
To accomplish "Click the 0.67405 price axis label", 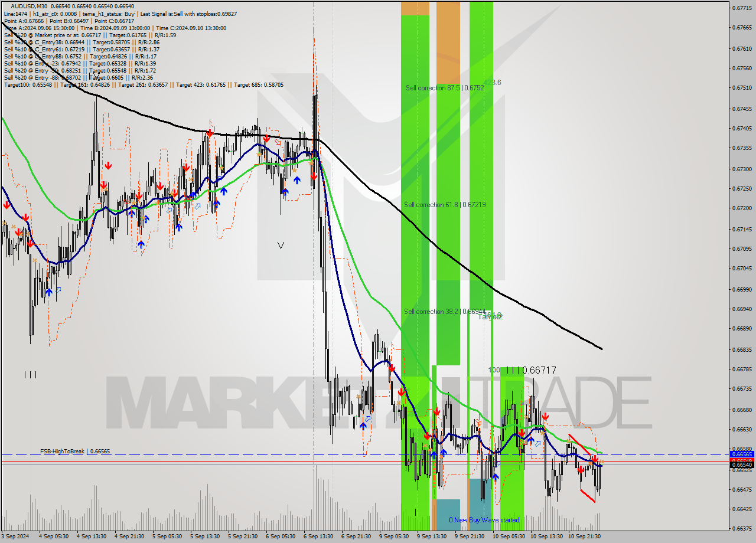I will click(x=742, y=128).
